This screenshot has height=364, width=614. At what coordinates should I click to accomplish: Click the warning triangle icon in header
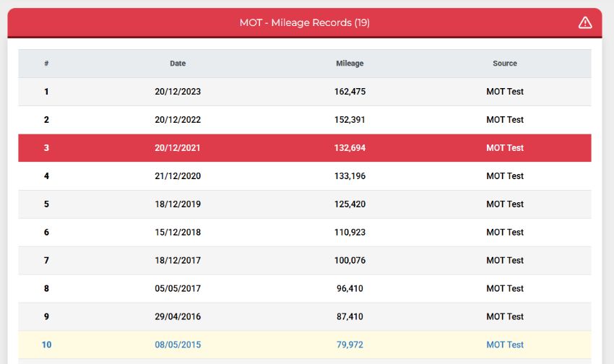pos(585,22)
